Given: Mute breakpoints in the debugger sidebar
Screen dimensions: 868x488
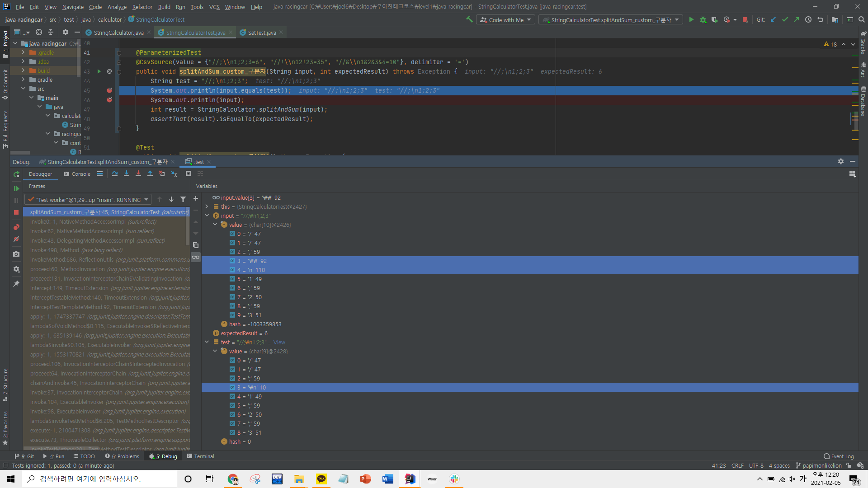Looking at the screenshot, I should point(16,239).
